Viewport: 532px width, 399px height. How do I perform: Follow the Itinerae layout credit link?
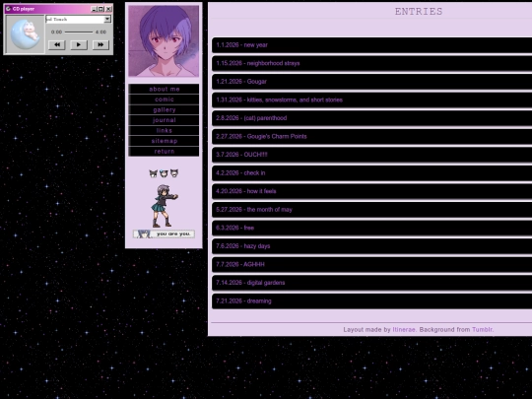click(x=404, y=329)
